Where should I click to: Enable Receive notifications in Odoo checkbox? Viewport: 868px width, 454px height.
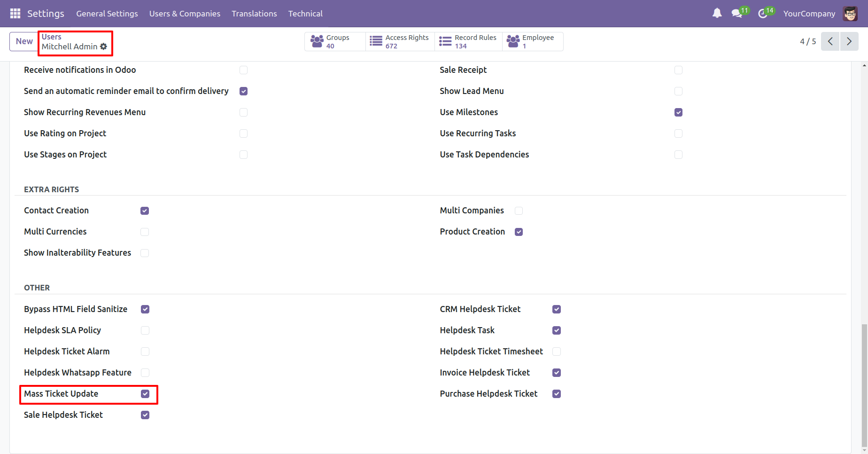click(243, 70)
